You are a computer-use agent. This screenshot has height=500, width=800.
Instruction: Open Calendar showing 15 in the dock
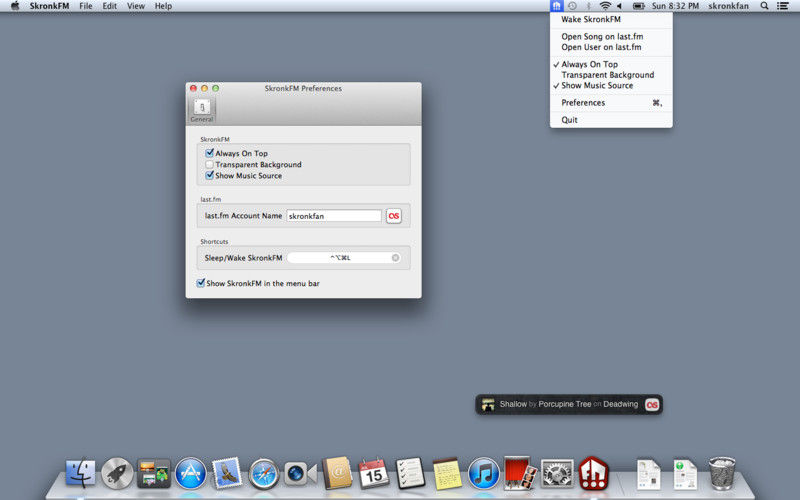[x=373, y=473]
